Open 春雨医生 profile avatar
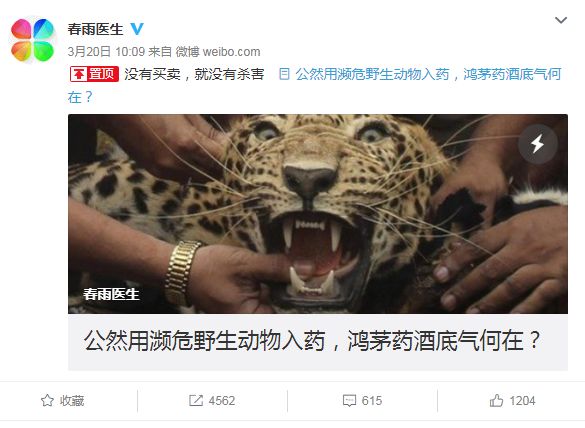 pyautogui.click(x=32, y=40)
